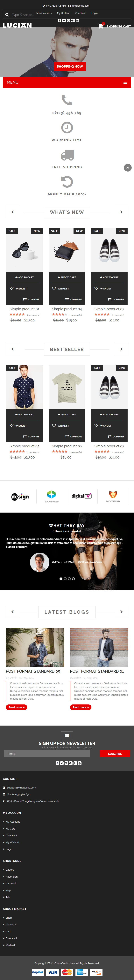The width and height of the screenshot is (134, 980).
Task: Select the fourth testimonial slider dot
Action: [73, 579]
